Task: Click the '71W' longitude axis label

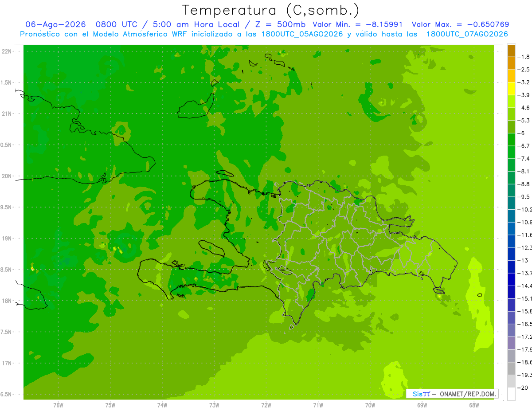Action: (318, 405)
